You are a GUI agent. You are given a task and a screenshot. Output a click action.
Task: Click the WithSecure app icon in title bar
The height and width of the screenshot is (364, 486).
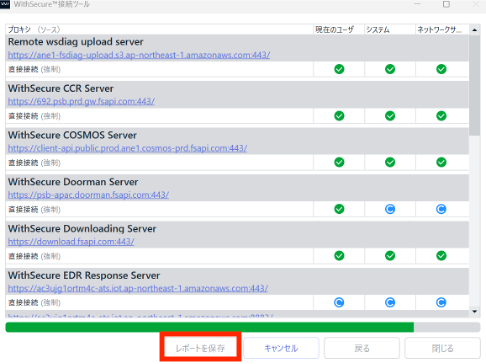click(5, 4)
